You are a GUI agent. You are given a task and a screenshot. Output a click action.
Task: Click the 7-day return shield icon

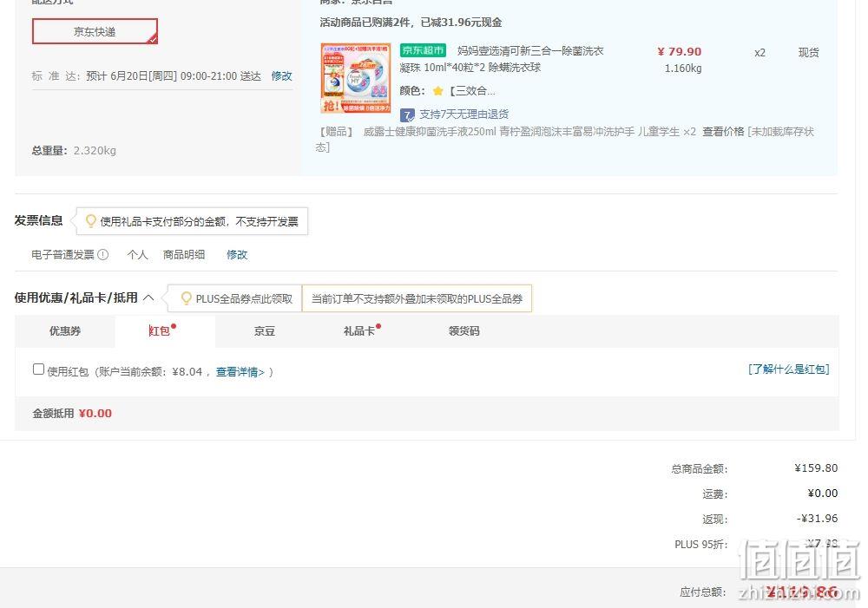tap(407, 115)
